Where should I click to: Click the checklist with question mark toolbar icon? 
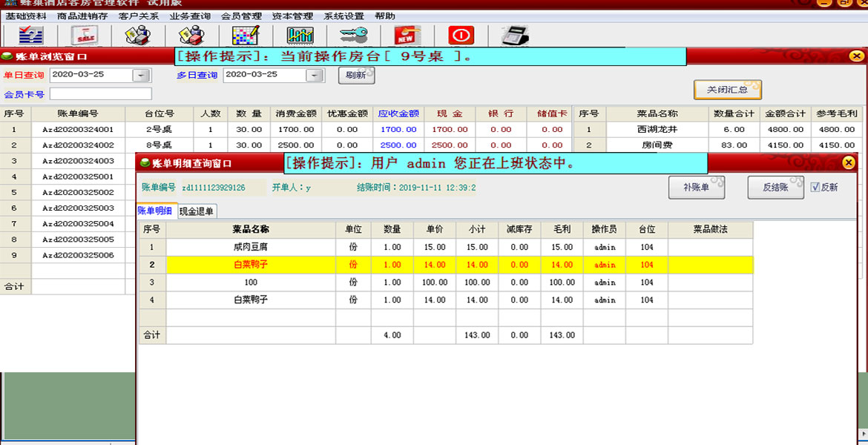coord(31,36)
